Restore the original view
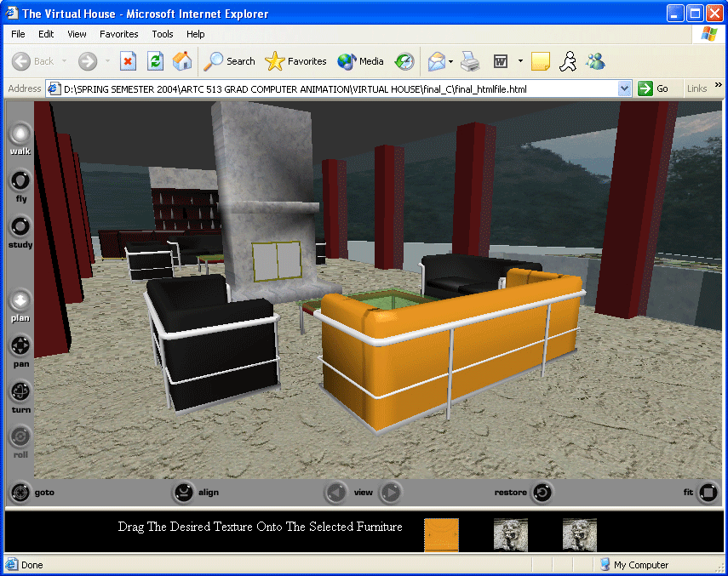728x576 pixels. click(x=542, y=493)
